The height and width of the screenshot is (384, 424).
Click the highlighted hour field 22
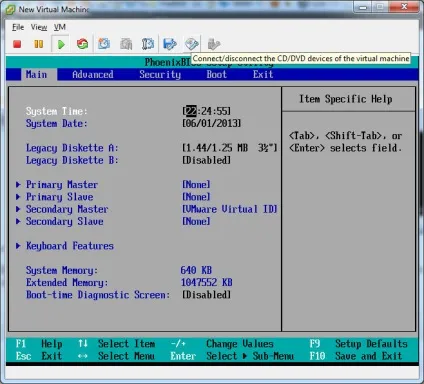click(x=191, y=111)
